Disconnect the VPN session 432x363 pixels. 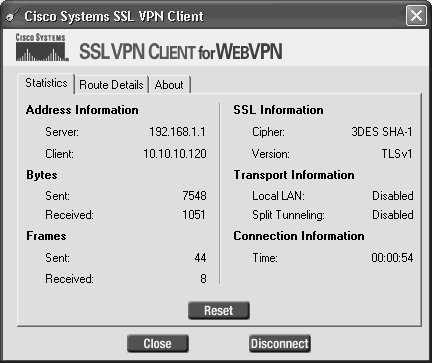[280, 344]
